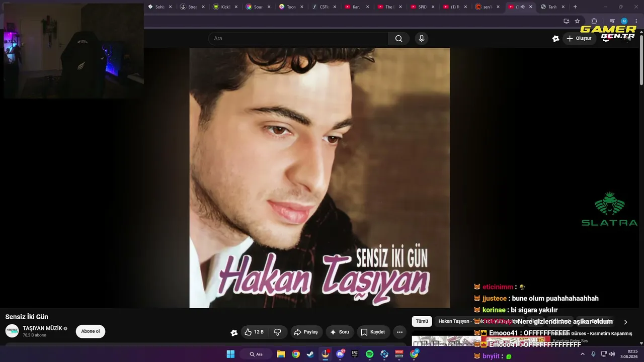Switch to the Sohb tab

(x=160, y=7)
